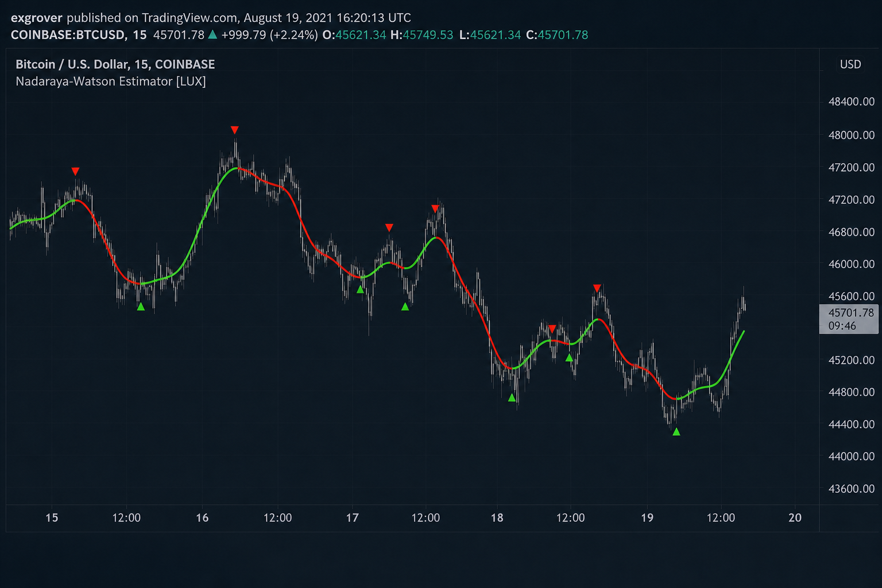Open the exgrover publisher name
The image size is (882, 588).
(x=37, y=18)
